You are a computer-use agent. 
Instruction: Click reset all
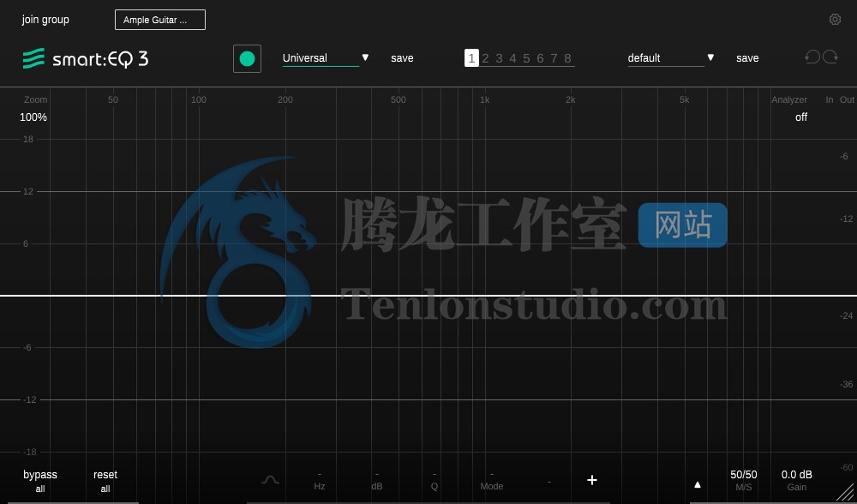coord(105,480)
